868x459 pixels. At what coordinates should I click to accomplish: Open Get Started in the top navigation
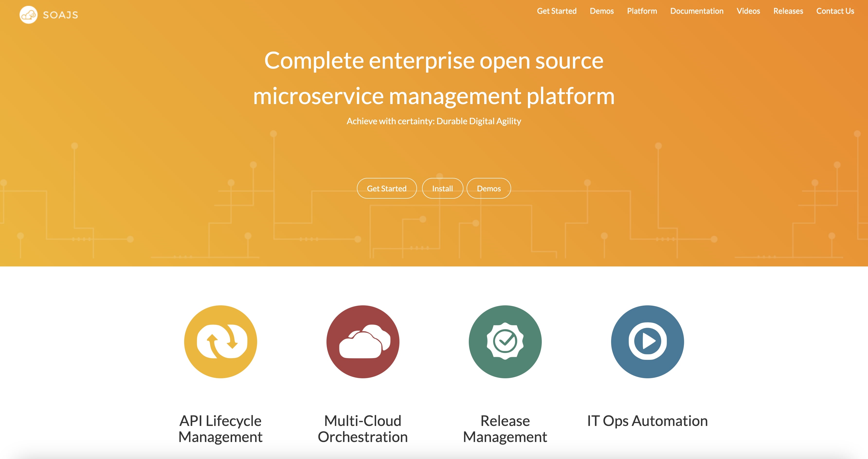pyautogui.click(x=556, y=11)
